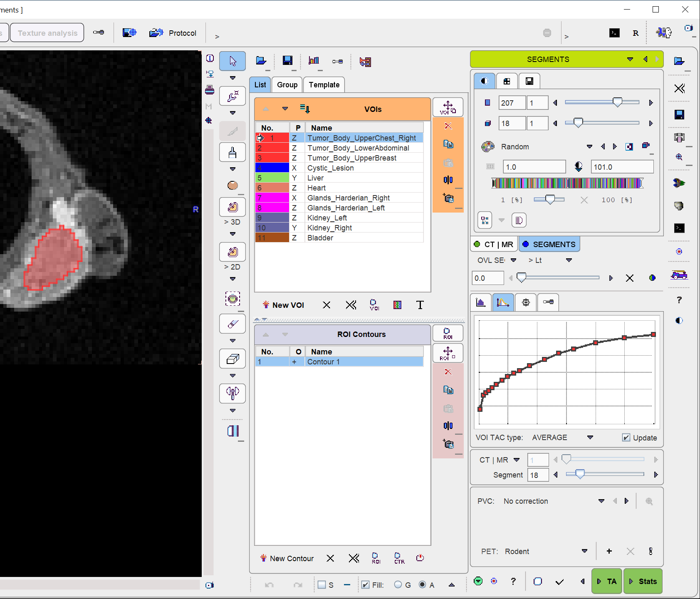
Task: Click the ROI contour properties icon
Action: (448, 333)
